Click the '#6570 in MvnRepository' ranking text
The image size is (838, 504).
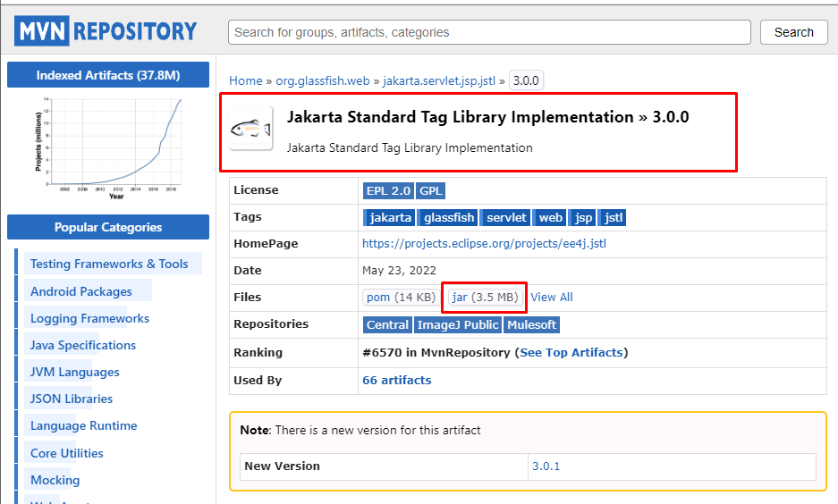click(x=436, y=352)
